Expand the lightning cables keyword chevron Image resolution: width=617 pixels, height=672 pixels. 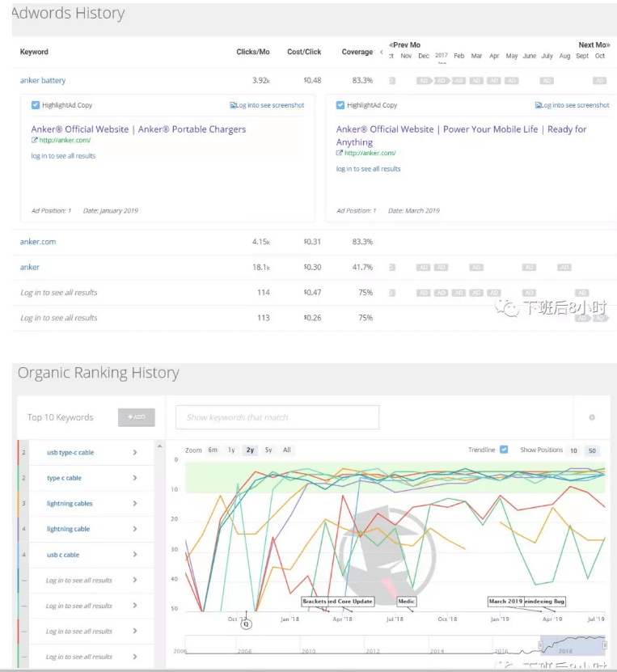(135, 504)
